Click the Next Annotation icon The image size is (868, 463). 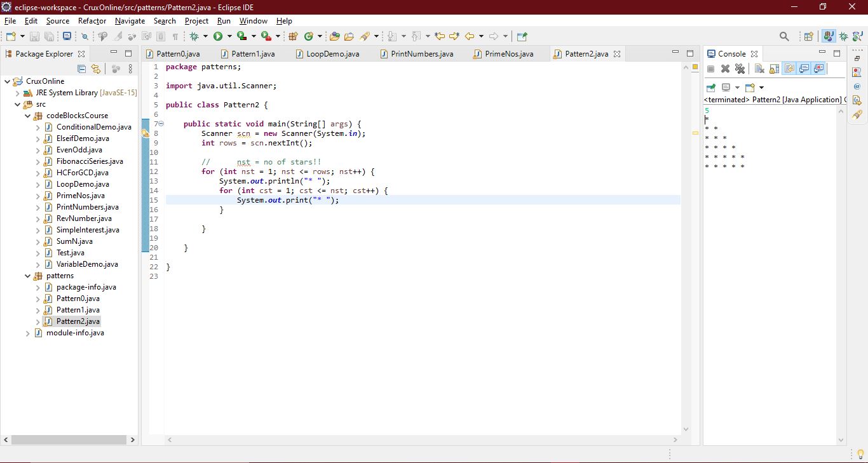click(x=392, y=36)
